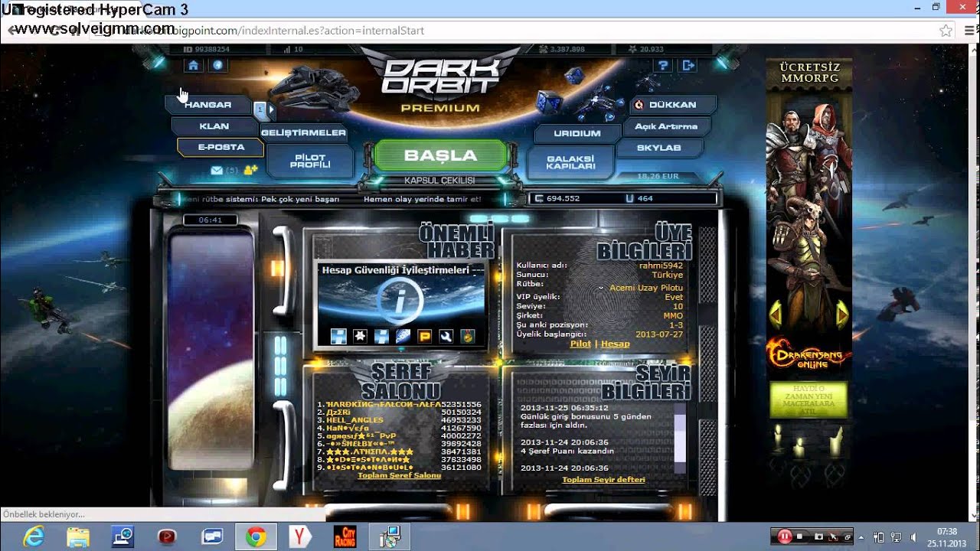Open the Drakensang Online ad logo
980x551 pixels.
[x=808, y=354]
